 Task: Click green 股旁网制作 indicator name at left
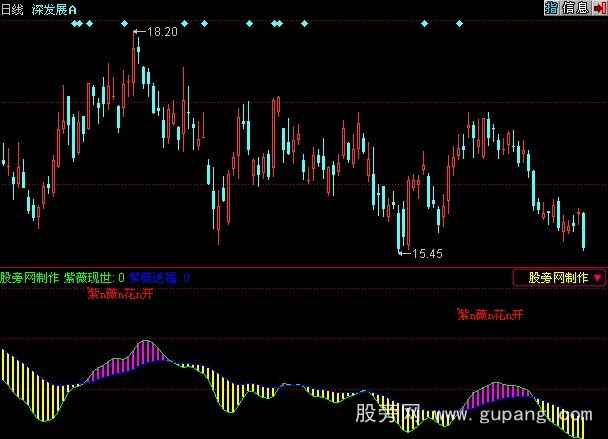point(29,277)
